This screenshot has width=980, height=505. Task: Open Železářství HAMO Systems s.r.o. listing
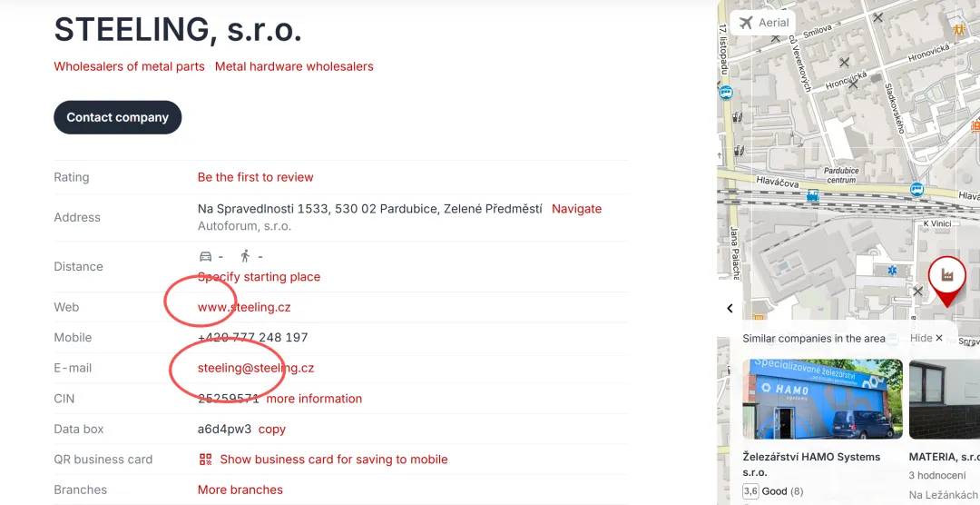click(811, 464)
